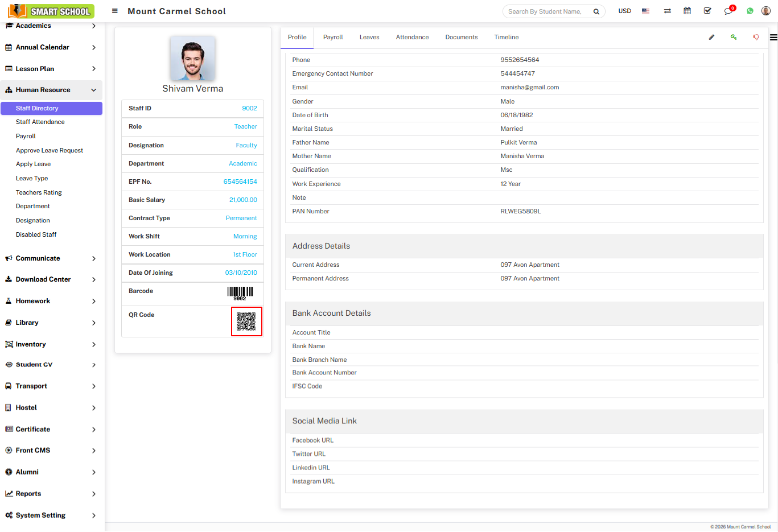This screenshot has height=532, width=778.
Task: Click the Search By Student Name field
Action: tap(545, 11)
